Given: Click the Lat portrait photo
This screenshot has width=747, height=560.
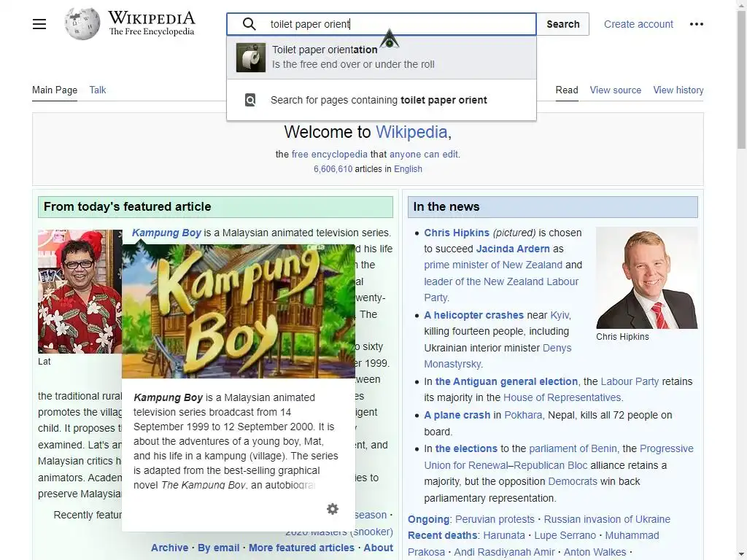Looking at the screenshot, I should point(80,292).
